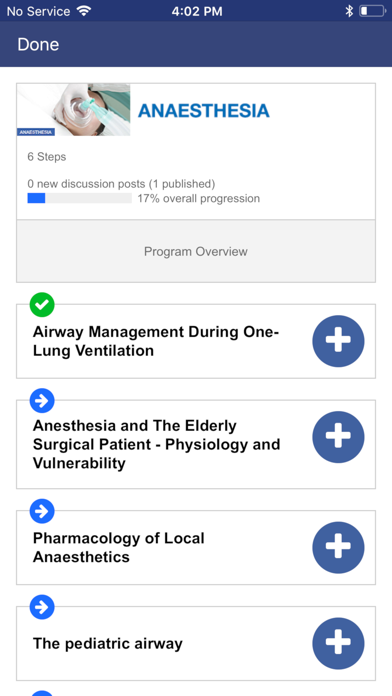Tap the Bluetooth icon in status bar

349,11
